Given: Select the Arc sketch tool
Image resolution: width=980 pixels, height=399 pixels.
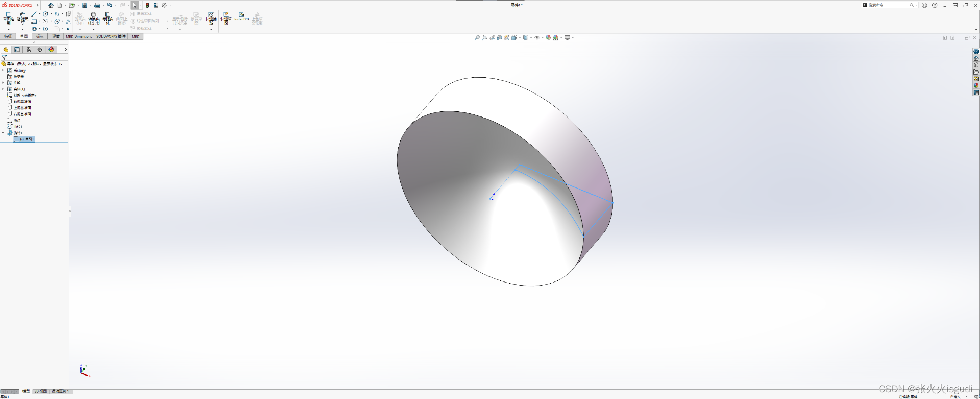Looking at the screenshot, I should click(45, 21).
